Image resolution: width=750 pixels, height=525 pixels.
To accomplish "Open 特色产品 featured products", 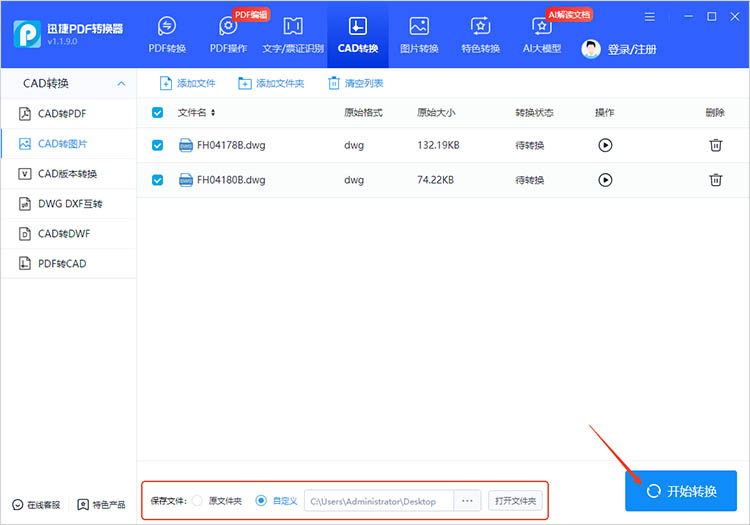I will 101,504.
